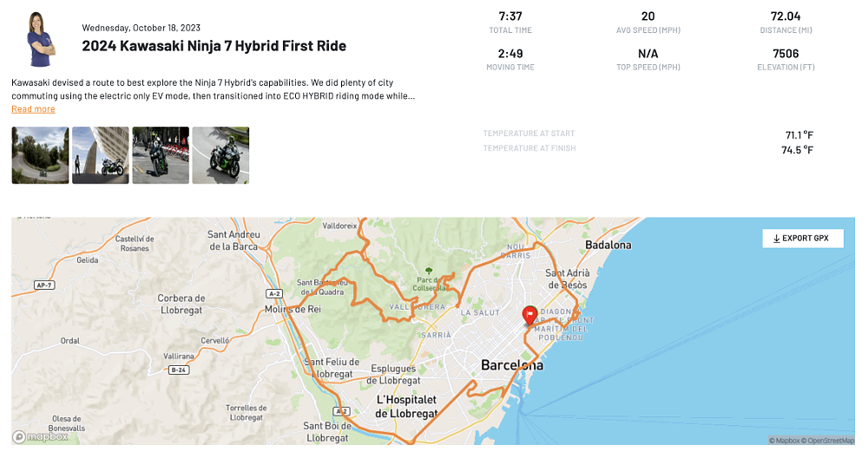Image resolution: width=868 pixels, height=458 pixels.
Task: Click the Export GPX button
Action: 803,239
